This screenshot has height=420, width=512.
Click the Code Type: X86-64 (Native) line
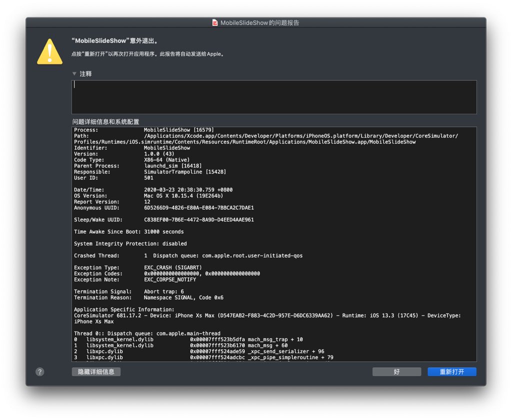click(131, 160)
